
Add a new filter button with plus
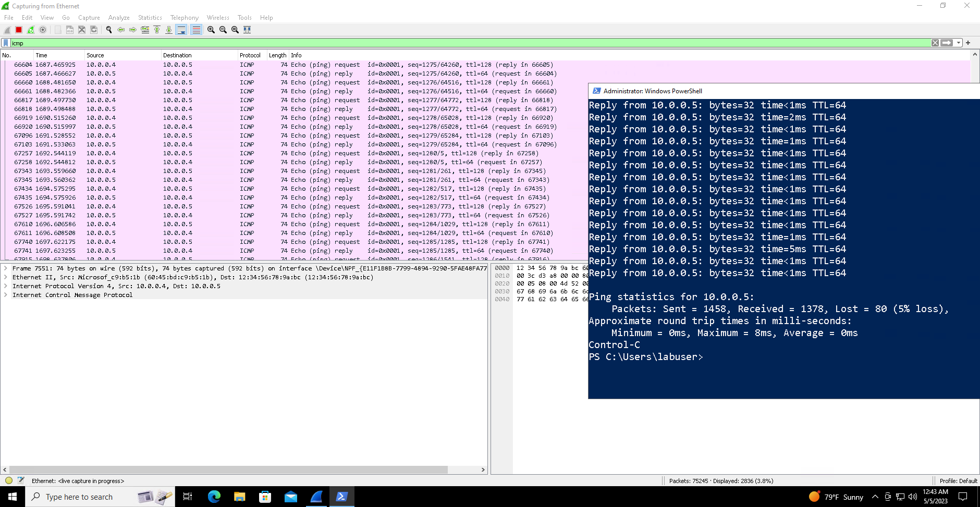click(x=967, y=42)
